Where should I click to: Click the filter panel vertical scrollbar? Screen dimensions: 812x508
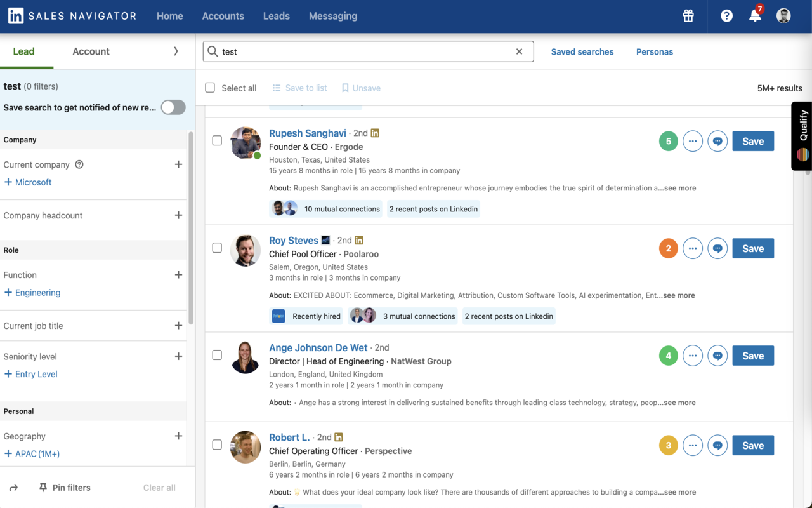pos(191,229)
